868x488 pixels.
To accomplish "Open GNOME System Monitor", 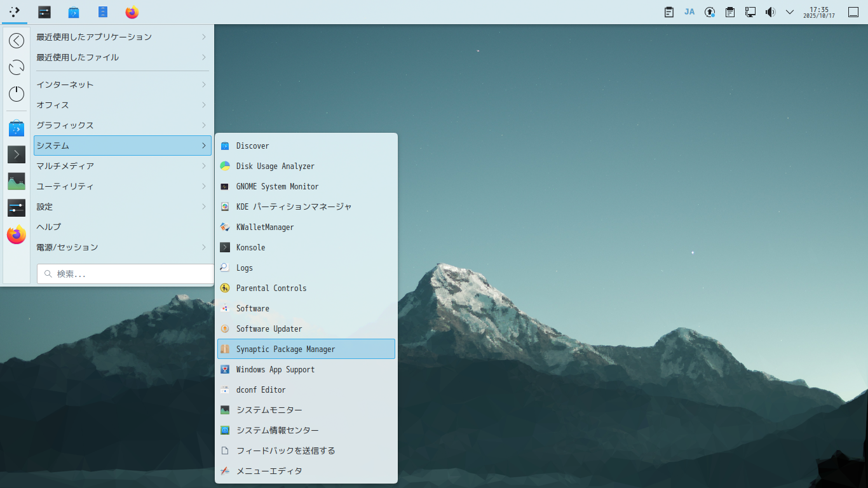I will click(x=306, y=187).
